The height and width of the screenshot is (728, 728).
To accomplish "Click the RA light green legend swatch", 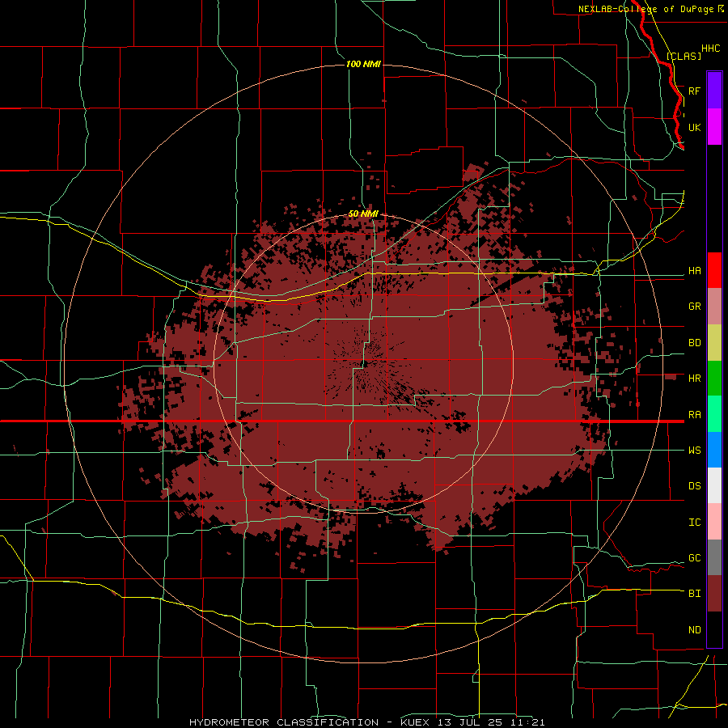I will point(714,414).
